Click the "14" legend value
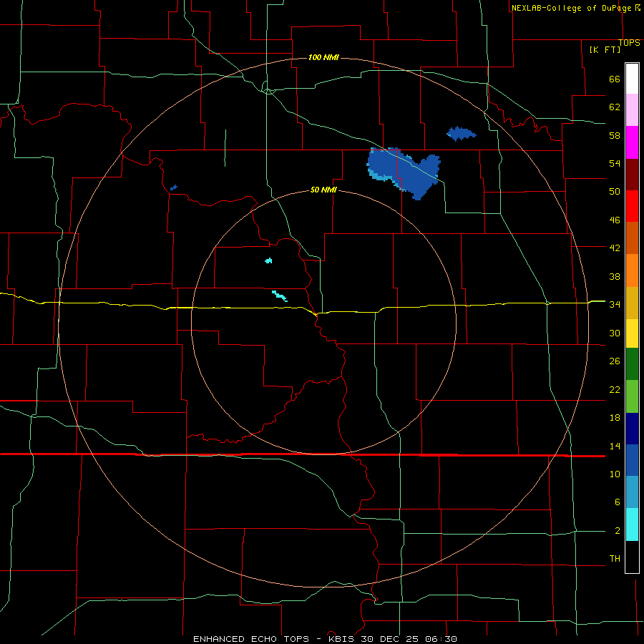Viewport: 644px width, 644px height. click(615, 446)
